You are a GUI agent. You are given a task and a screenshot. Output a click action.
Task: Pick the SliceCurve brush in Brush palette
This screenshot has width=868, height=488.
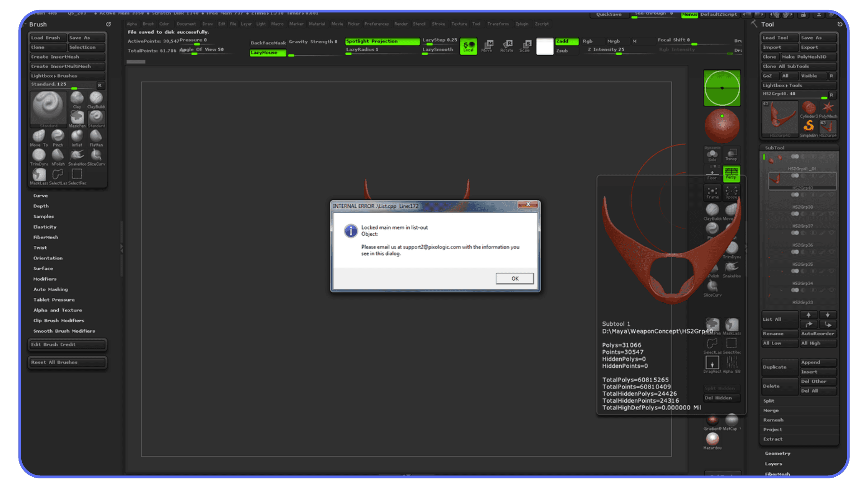click(96, 157)
